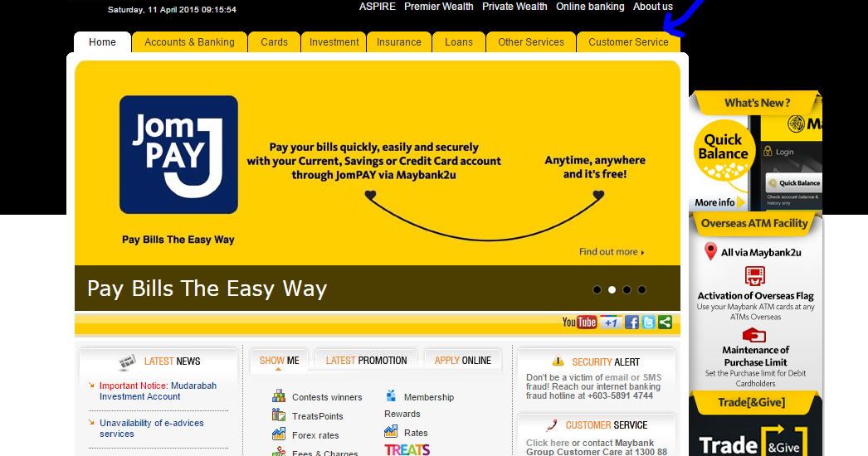Open the TreatsPoints link
The width and height of the screenshot is (868, 456).
pyautogui.click(x=317, y=416)
